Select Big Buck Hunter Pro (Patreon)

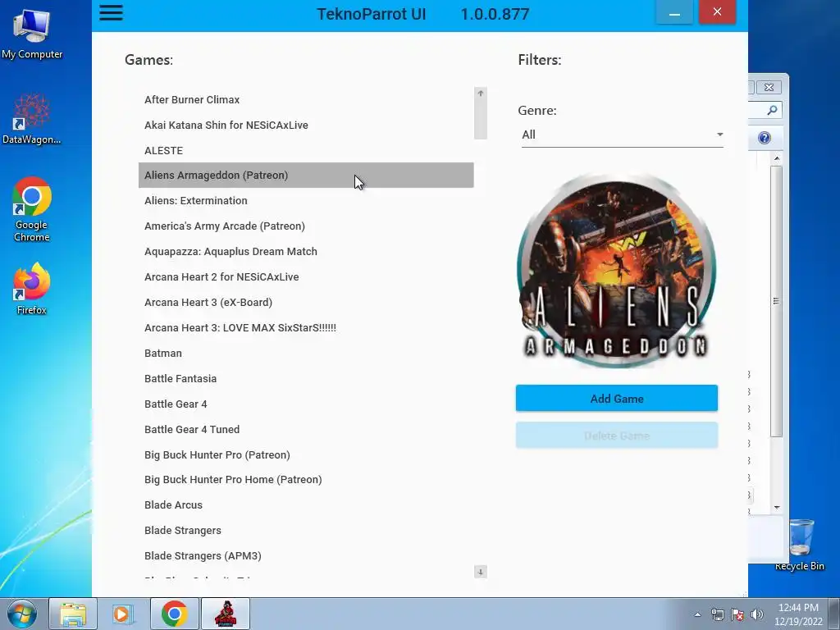click(306, 454)
